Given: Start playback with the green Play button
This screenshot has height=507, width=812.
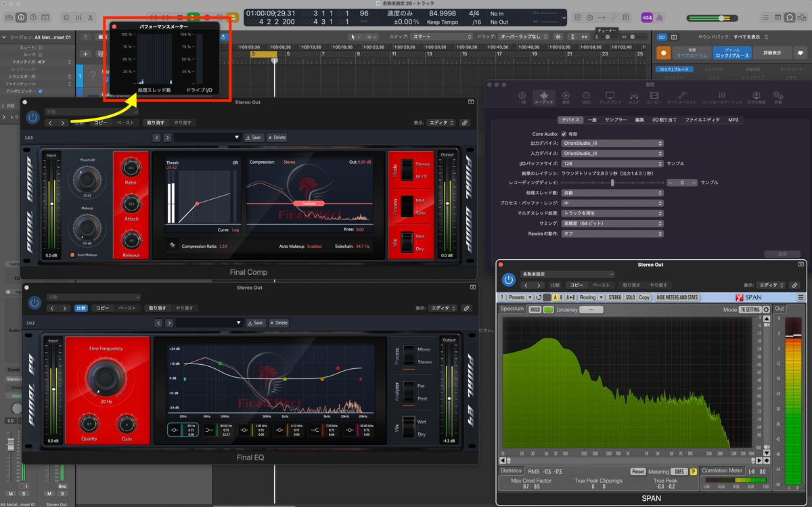Looking at the screenshot, I should pos(194,16).
